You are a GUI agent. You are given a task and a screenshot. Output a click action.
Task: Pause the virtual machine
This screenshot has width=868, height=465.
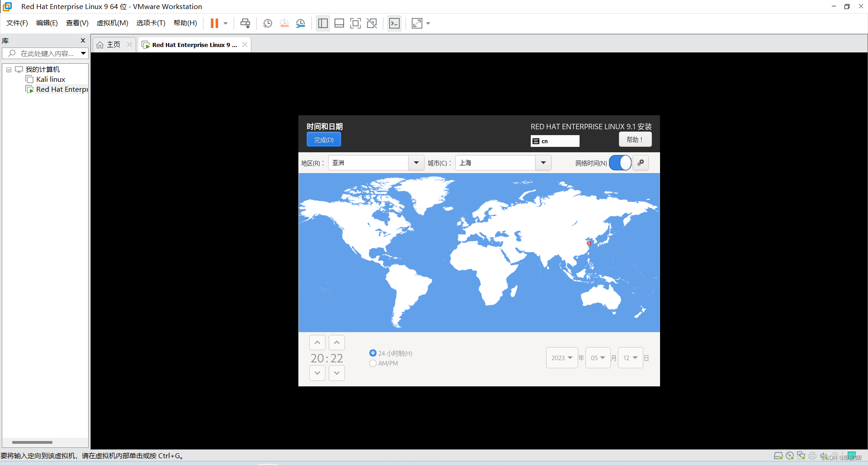[214, 23]
